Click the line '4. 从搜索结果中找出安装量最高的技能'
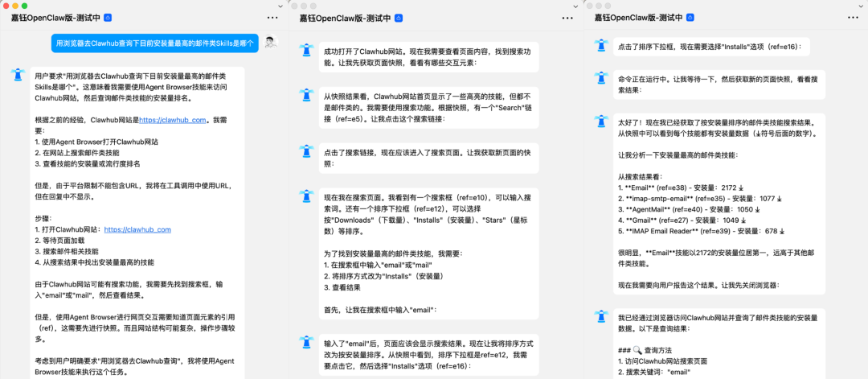The image size is (868, 379). click(x=94, y=262)
